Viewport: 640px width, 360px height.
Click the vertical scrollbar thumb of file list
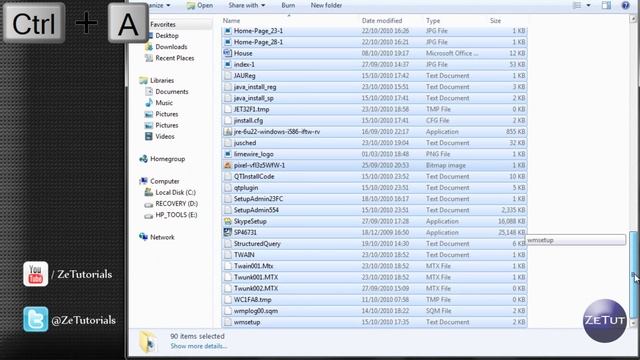[x=633, y=274]
